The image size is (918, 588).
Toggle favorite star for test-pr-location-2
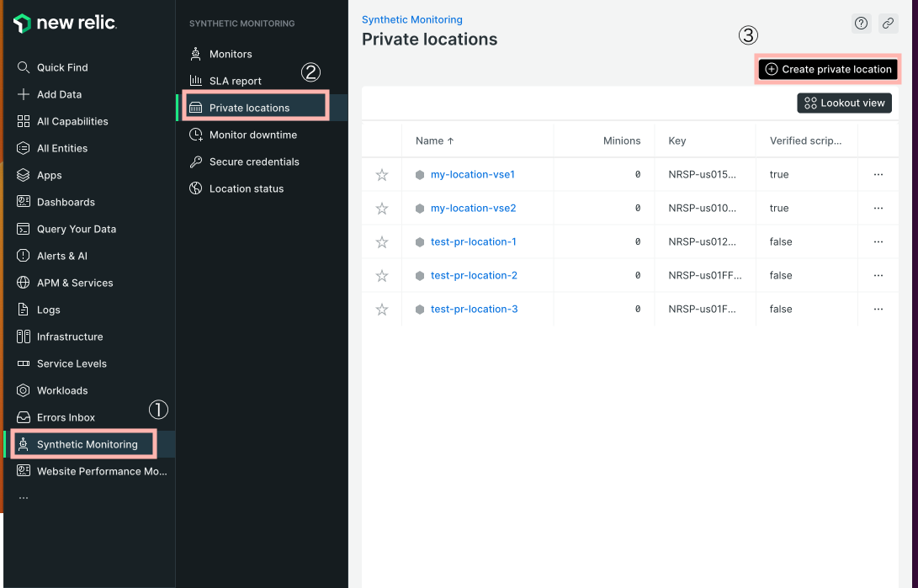coord(382,276)
